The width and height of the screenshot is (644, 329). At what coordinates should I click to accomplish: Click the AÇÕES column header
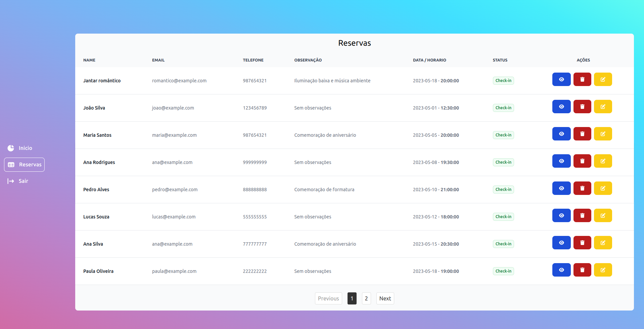point(583,60)
